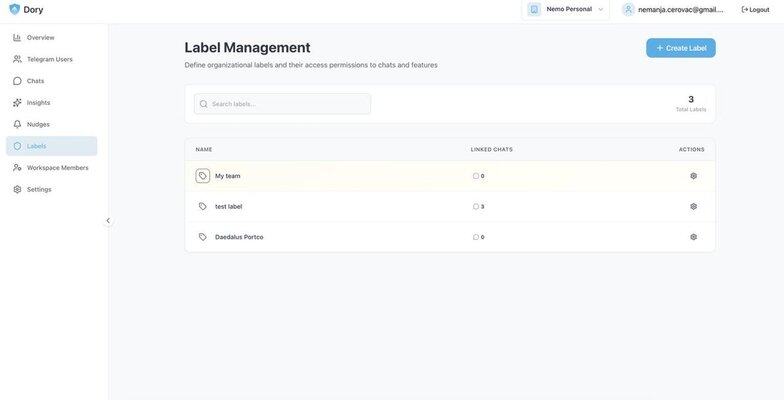Click the tag icon beside Daedalus Portco
The image size is (784, 400).
[203, 237]
